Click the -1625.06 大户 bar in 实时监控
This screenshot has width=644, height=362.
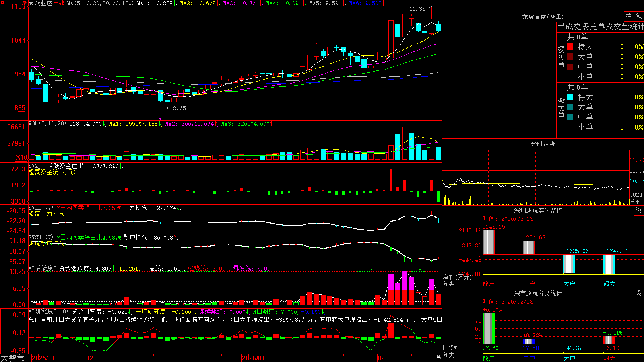click(x=569, y=264)
